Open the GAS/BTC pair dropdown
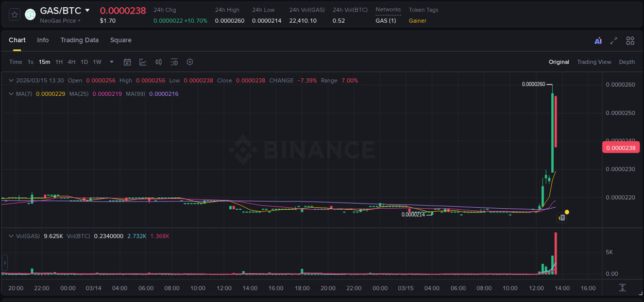This screenshot has width=644, height=302. tap(88, 10)
